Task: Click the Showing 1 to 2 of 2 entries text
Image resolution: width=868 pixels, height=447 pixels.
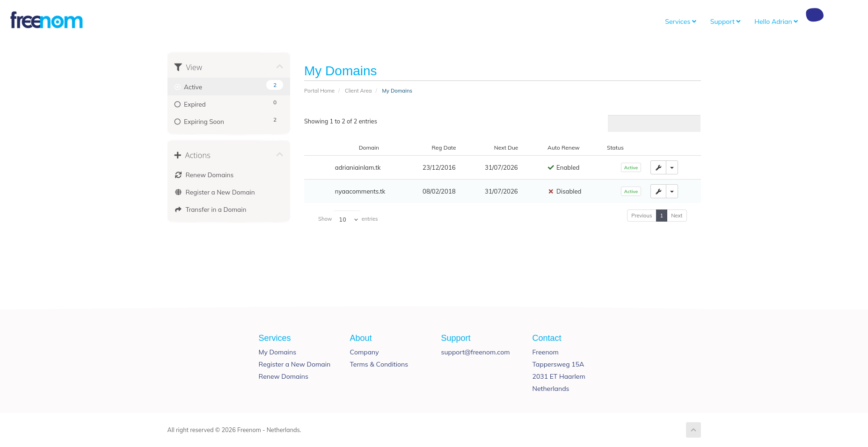Action: point(340,121)
